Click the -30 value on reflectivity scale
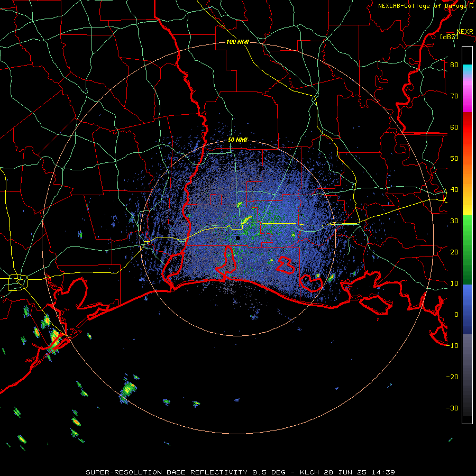Viewport: 476px width, 476px height. (452, 408)
